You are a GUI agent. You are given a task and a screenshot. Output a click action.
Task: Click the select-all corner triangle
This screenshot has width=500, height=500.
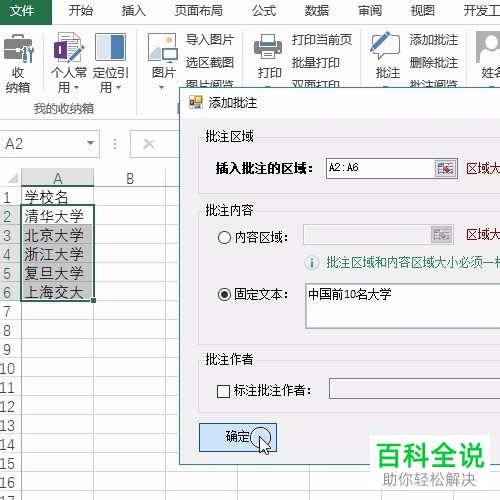[x=13, y=178]
